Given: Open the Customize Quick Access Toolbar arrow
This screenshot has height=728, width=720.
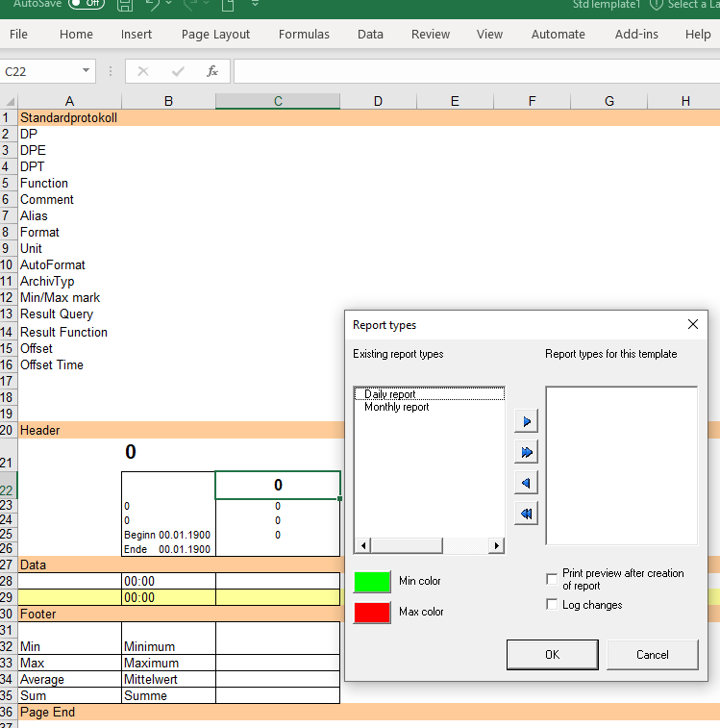Looking at the screenshot, I should coord(255,4).
